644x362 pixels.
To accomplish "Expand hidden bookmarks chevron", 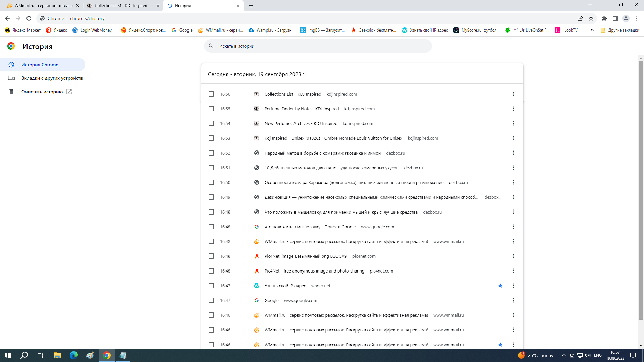I will click(592, 30).
